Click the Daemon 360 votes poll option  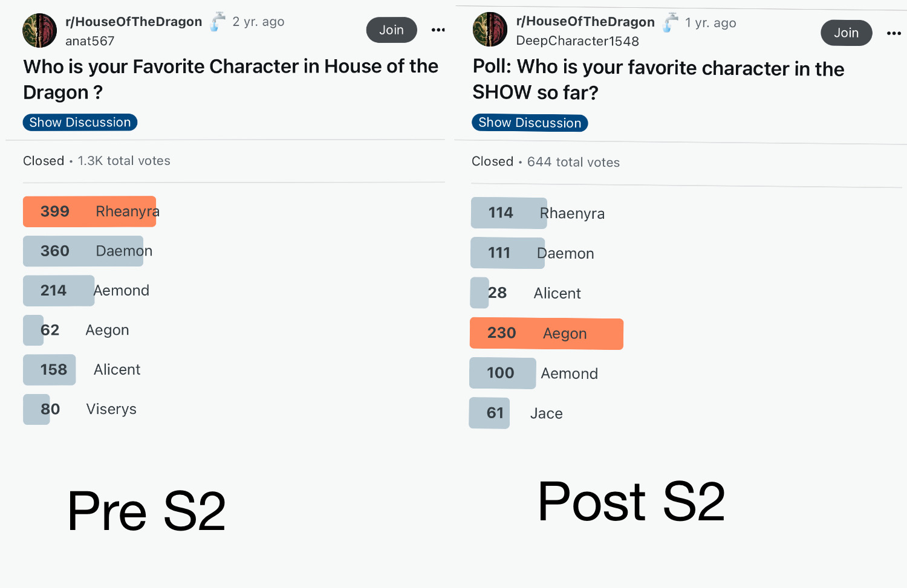pyautogui.click(x=88, y=251)
